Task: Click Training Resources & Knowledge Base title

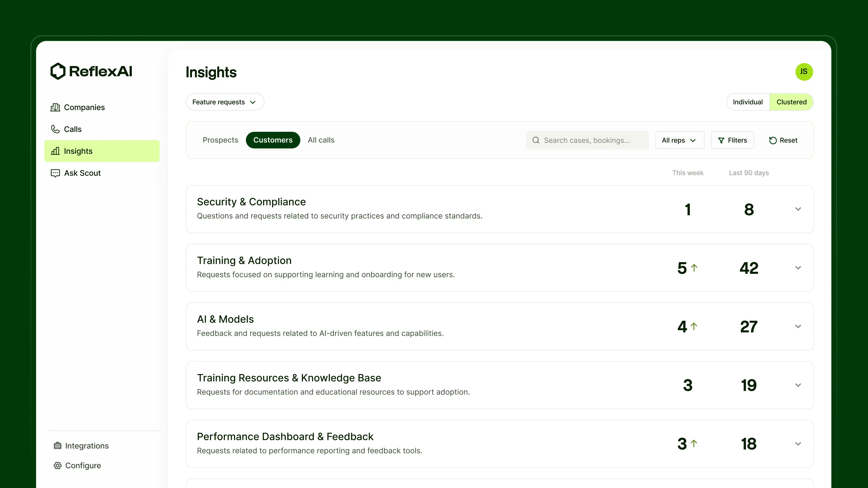Action: [x=289, y=378]
